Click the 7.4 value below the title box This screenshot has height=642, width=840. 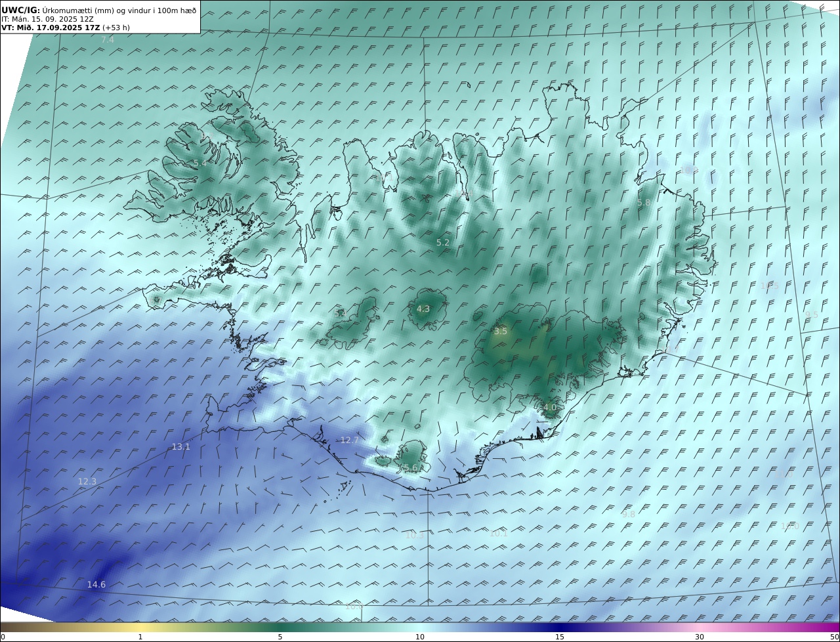point(108,40)
